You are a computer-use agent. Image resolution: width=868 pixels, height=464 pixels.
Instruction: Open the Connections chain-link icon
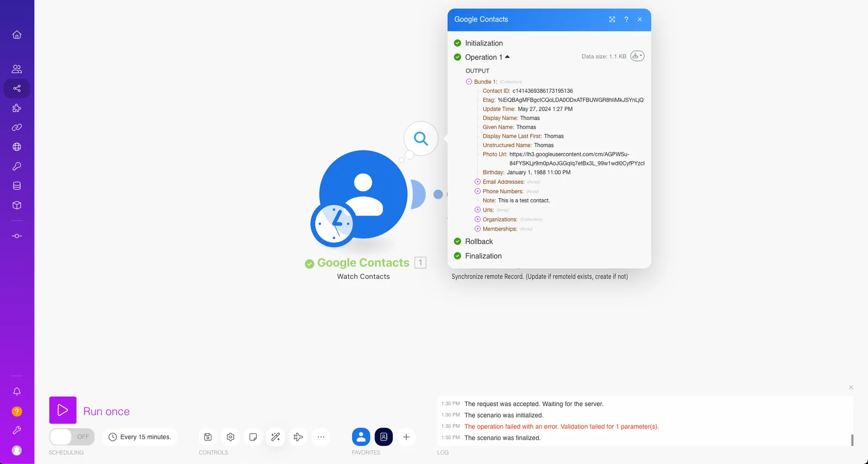click(17, 128)
